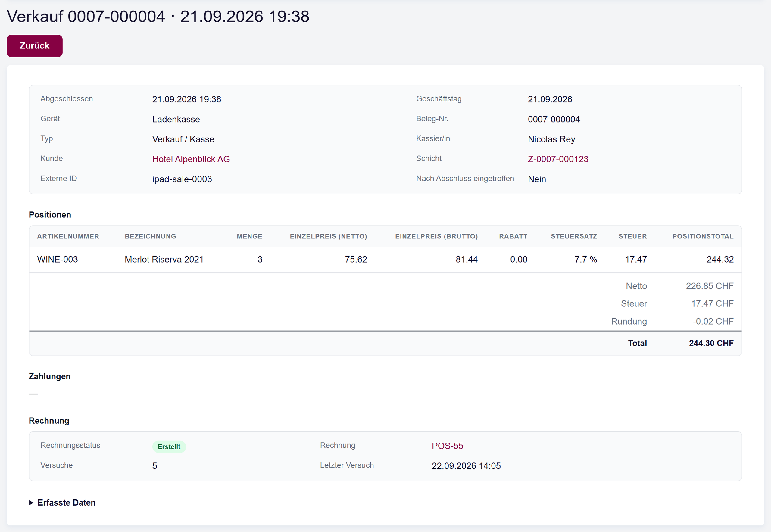Open shift Z-0007-000123 link
The width and height of the screenshot is (771, 532).
558,159
